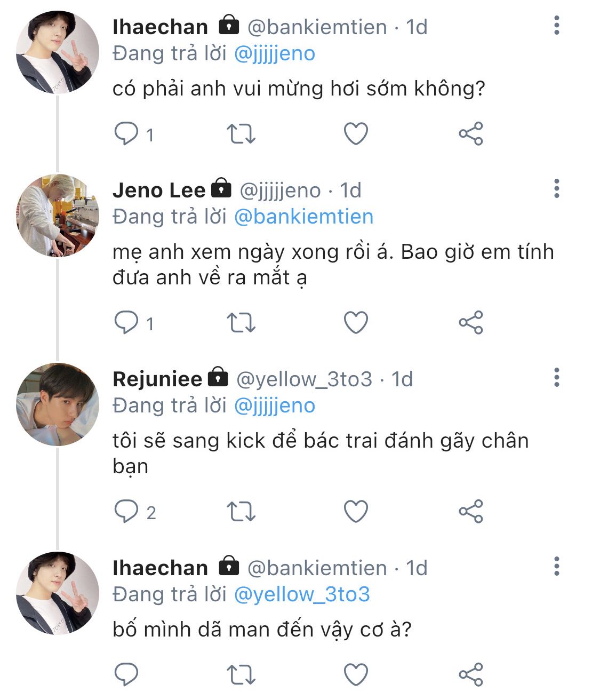Image resolution: width=600 pixels, height=700 pixels.
Task: Like Rejuniee's tweet
Action: (356, 512)
